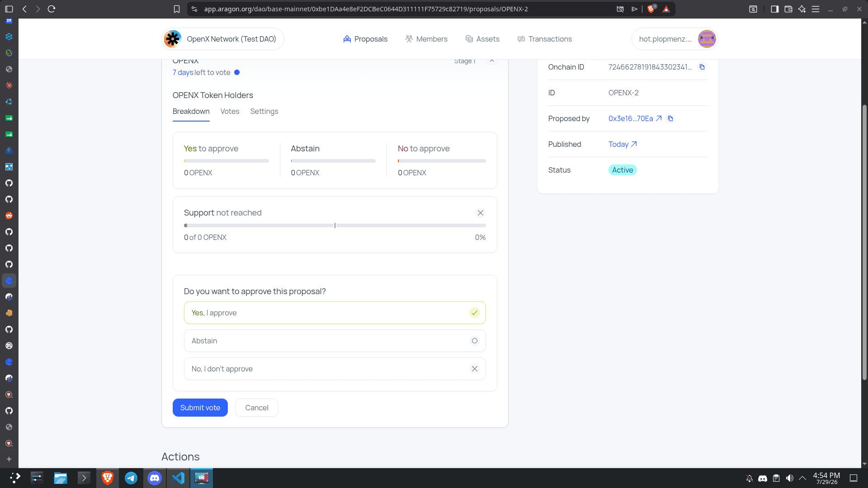Click the taskbar clock showing 4:54 PM
Viewport: 868px width, 488px height.
pyautogui.click(x=826, y=478)
